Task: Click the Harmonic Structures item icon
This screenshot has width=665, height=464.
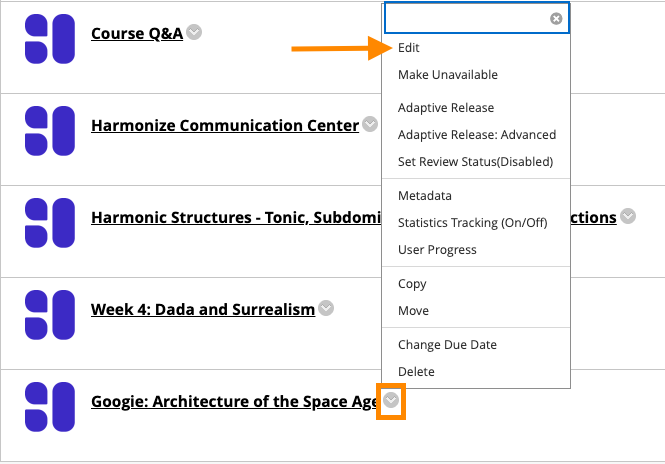Action: pyautogui.click(x=50, y=223)
